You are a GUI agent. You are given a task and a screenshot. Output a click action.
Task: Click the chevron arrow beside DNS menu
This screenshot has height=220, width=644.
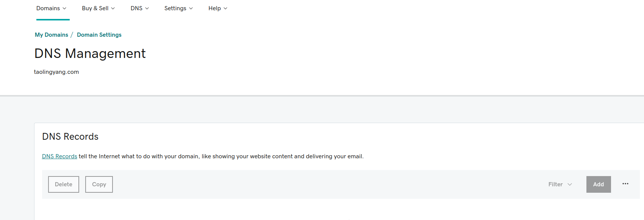coord(147,8)
